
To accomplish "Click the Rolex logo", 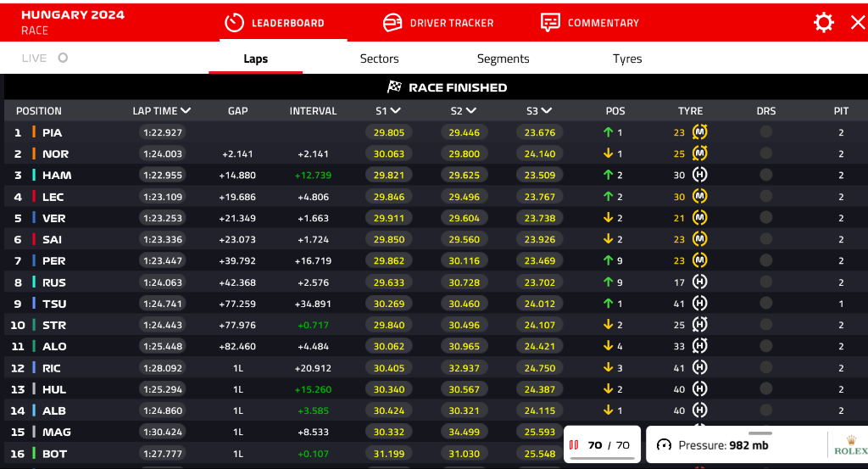I will click(x=850, y=445).
